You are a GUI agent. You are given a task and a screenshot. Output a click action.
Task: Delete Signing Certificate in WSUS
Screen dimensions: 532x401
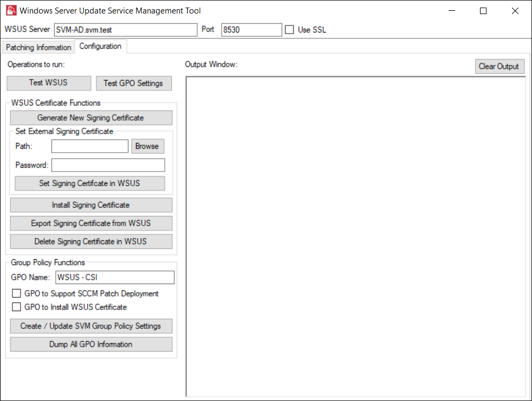click(91, 242)
